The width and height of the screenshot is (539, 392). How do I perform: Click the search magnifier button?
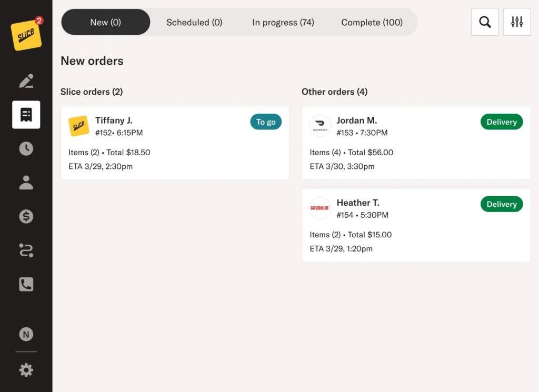pos(485,22)
